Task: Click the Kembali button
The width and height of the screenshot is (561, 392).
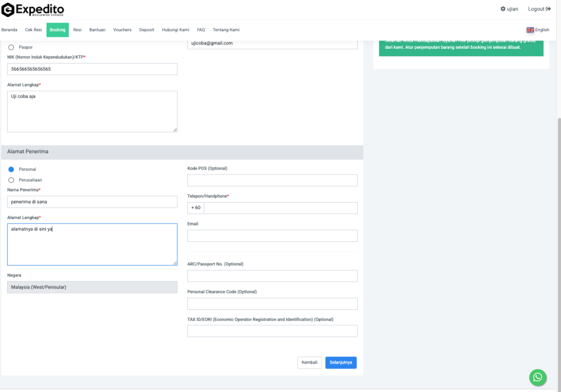Action: pyautogui.click(x=308, y=362)
